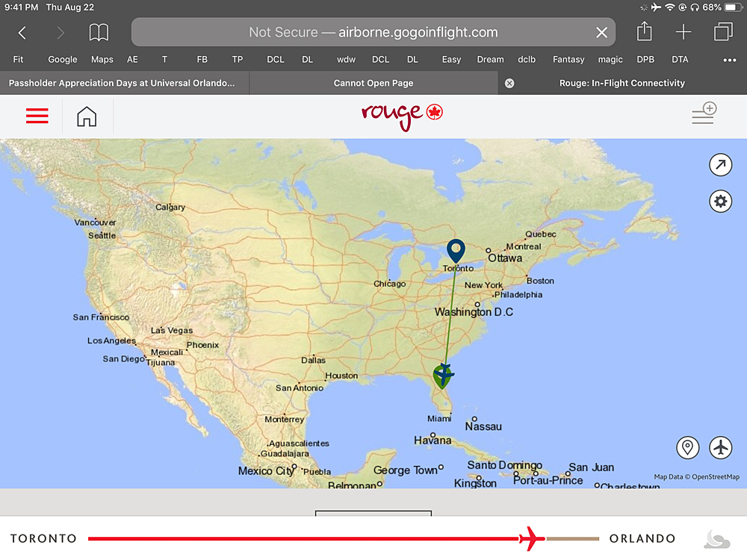Open the Dream bookmark
747x560 pixels.
tap(490, 60)
